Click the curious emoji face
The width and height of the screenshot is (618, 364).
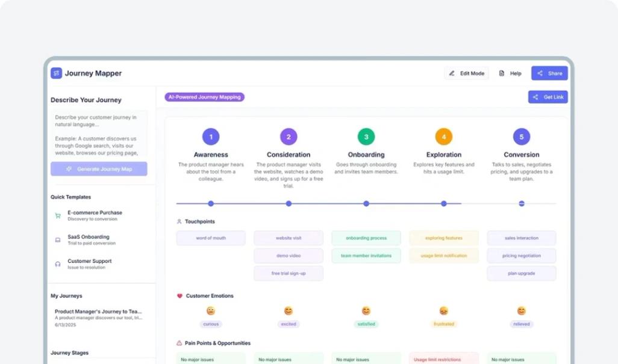tap(211, 311)
